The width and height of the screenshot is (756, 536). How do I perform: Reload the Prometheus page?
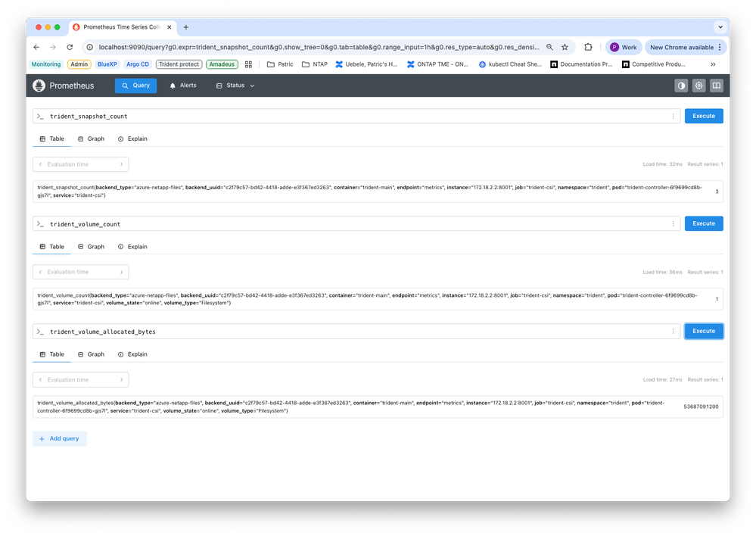[70, 47]
